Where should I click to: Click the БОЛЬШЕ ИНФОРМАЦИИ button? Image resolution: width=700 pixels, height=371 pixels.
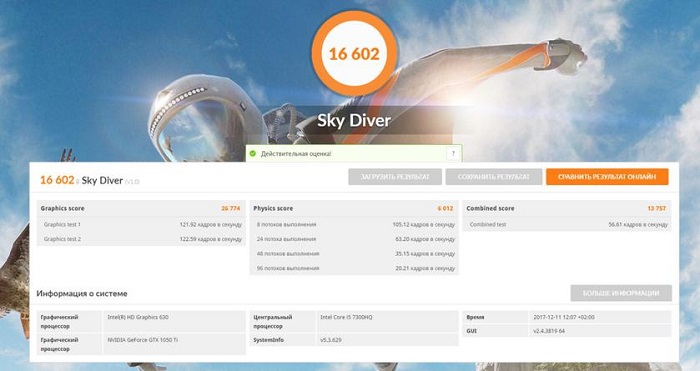(x=621, y=293)
